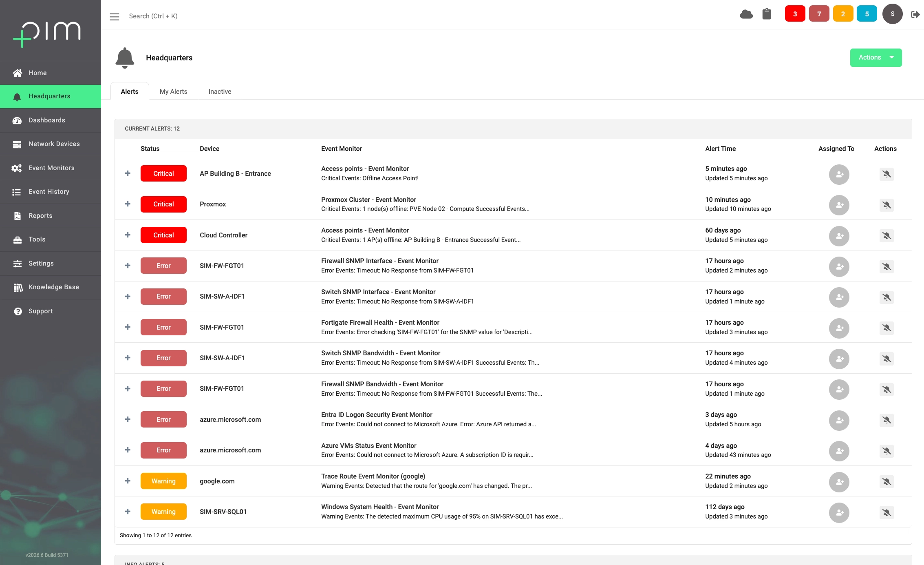Expand the Cloud Controller alert row
The height and width of the screenshot is (565, 924).
coord(128,235)
